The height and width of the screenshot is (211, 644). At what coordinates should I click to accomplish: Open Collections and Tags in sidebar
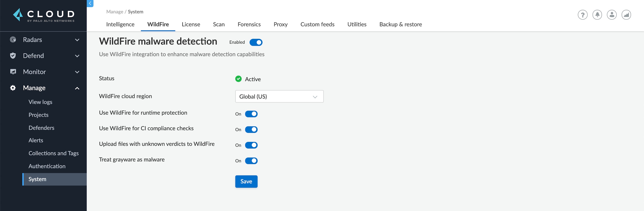pos(54,153)
